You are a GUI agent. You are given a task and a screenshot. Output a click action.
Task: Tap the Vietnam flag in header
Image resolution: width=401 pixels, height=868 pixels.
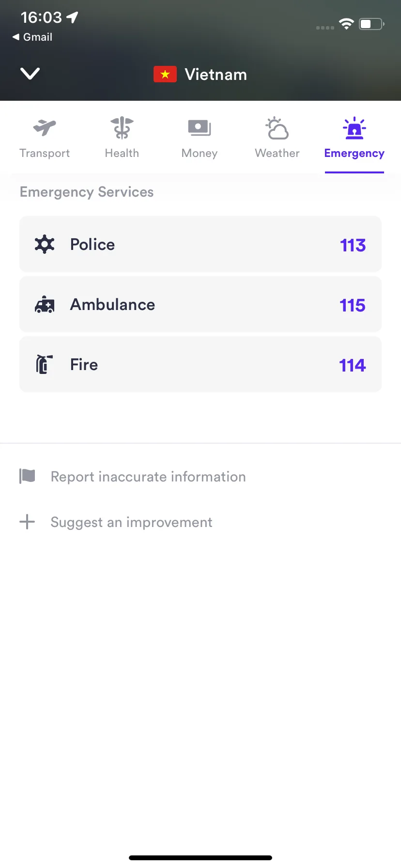point(165,74)
